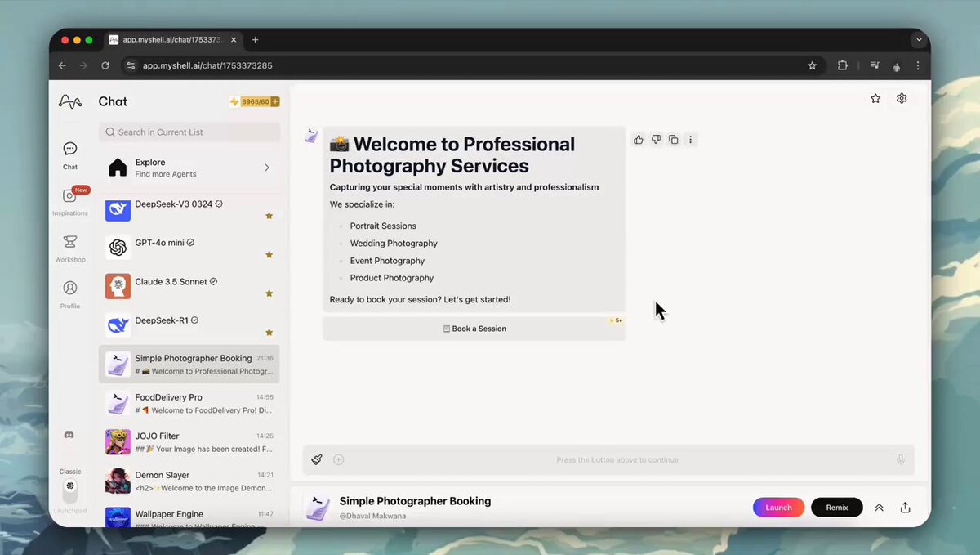Reload the browser page
980x555 pixels.
coord(105,65)
